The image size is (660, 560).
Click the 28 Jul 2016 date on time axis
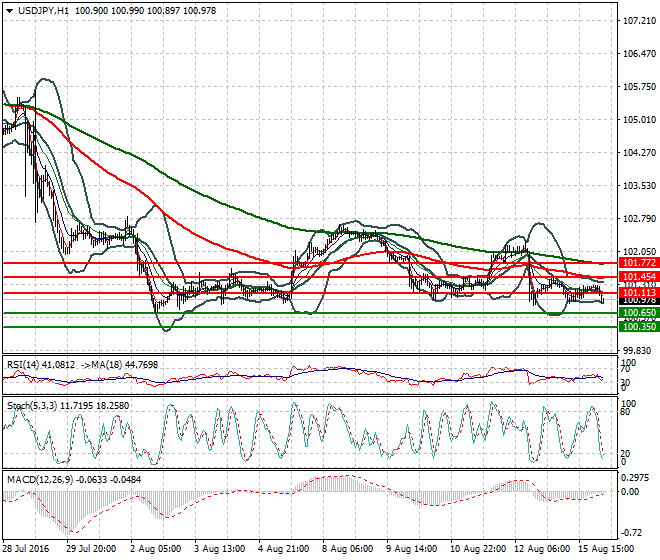pyautogui.click(x=26, y=549)
